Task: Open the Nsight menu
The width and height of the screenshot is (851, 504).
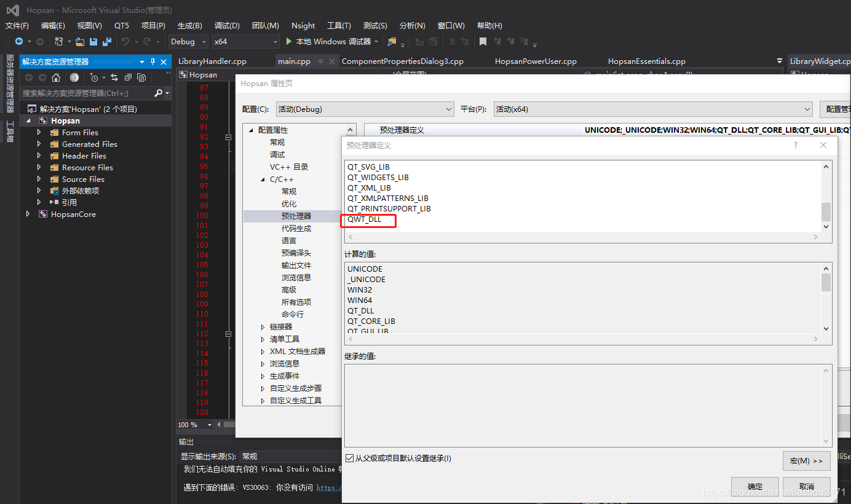Action: pos(303,25)
